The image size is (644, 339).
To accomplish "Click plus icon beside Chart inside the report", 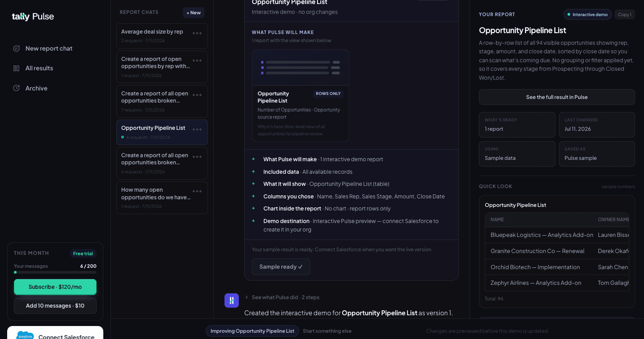I will coord(254,208).
